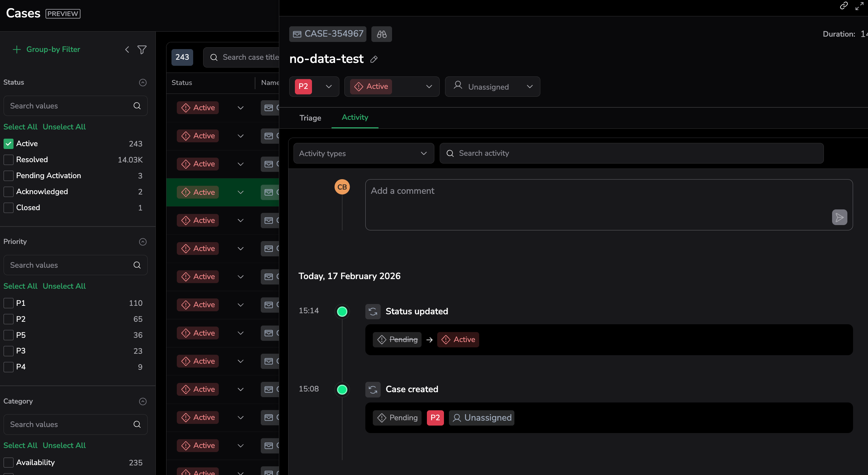
Task: Click the binoculars watch icon
Action: 381,34
